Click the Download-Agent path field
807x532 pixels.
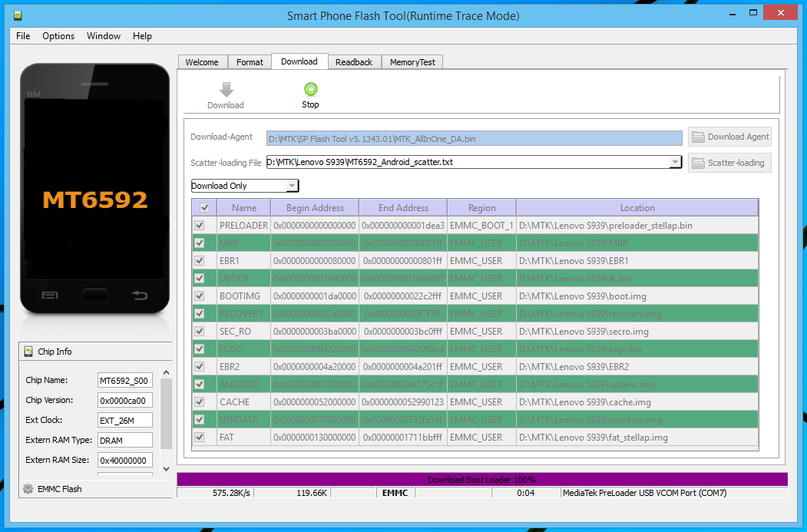coord(474,138)
